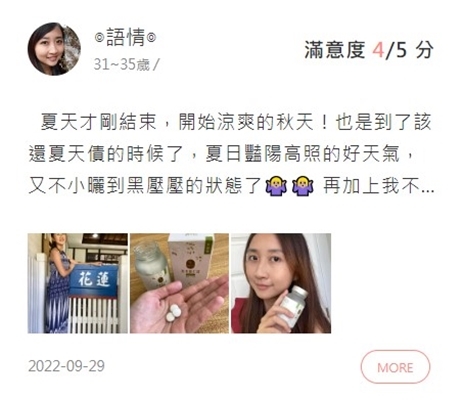Click the white tablets in the palm

tap(173, 313)
